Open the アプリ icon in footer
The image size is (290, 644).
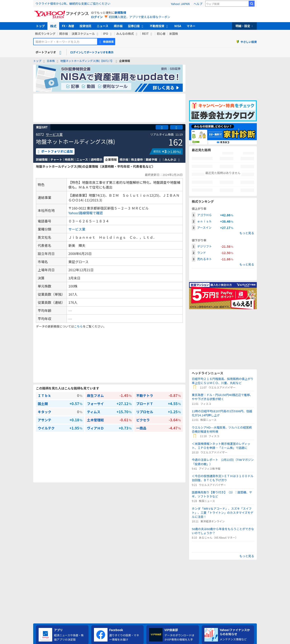tap(45, 635)
